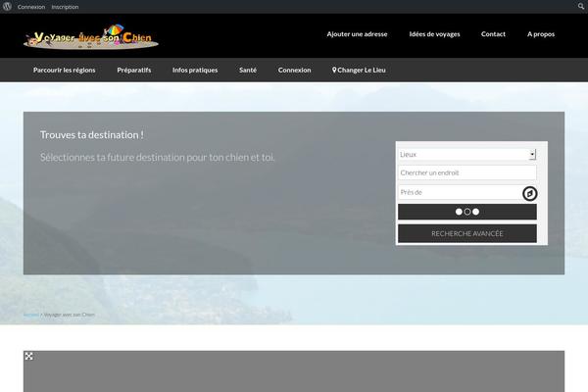Open the Préparatifs menu item

pos(134,71)
